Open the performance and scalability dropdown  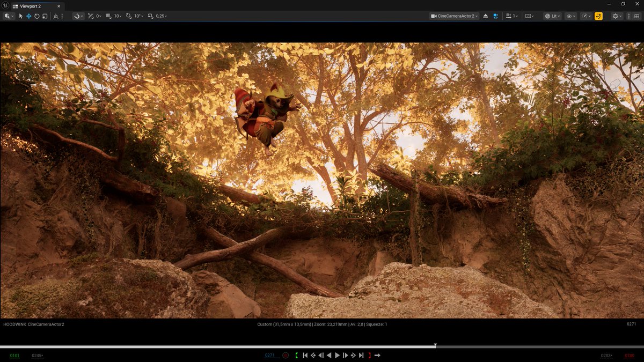click(x=586, y=16)
